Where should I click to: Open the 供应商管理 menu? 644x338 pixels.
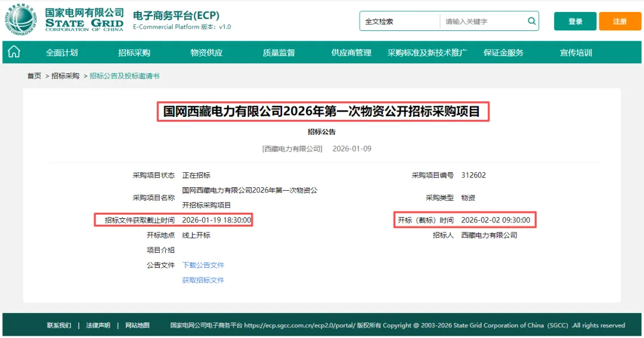[x=351, y=52]
